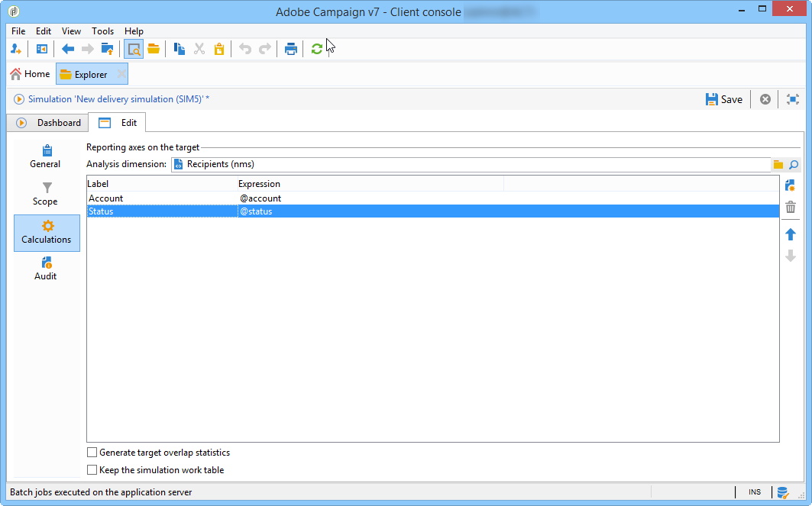Check Keep the simulation work table
This screenshot has width=812, height=506.
point(92,470)
